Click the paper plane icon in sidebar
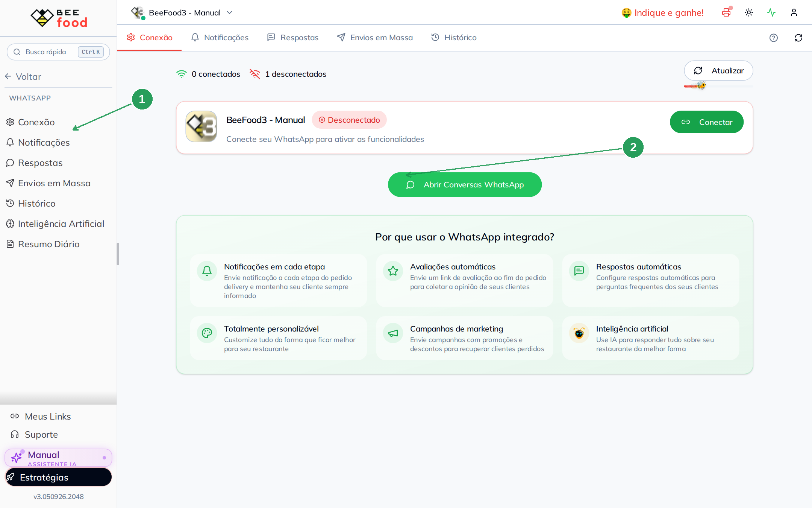 tap(10, 183)
